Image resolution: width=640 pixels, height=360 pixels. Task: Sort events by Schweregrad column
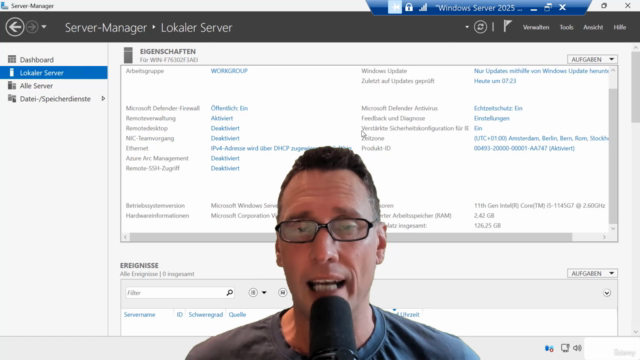point(206,315)
